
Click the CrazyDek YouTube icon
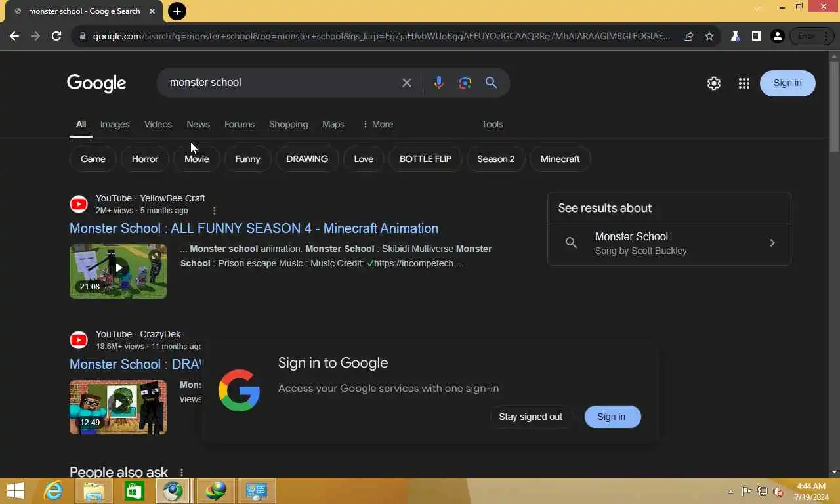pyautogui.click(x=79, y=340)
